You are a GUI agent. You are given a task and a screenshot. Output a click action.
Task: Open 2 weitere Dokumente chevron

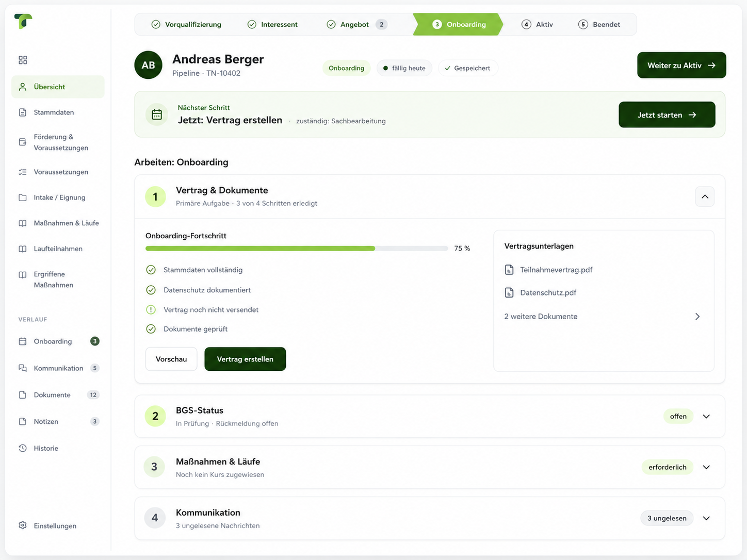(697, 317)
